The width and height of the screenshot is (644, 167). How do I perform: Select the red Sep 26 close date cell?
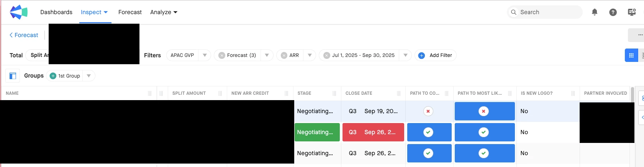point(373,132)
